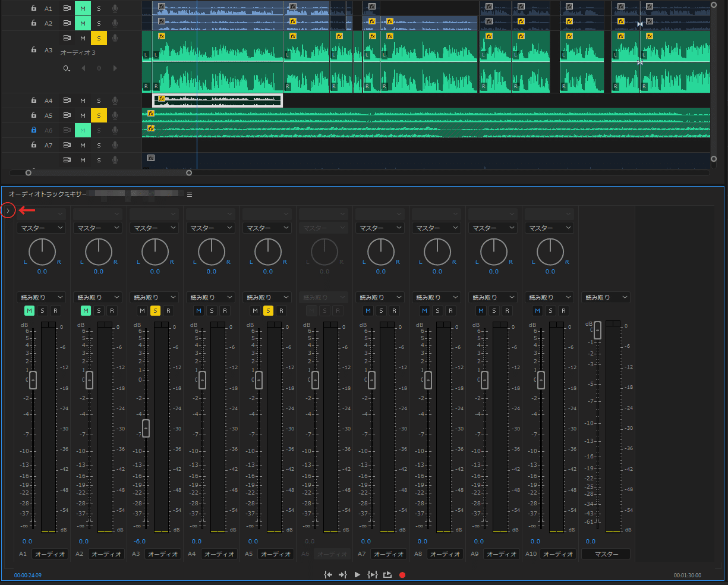
Task: Toggle Solo on mixer channel A3
Action: coord(155,310)
